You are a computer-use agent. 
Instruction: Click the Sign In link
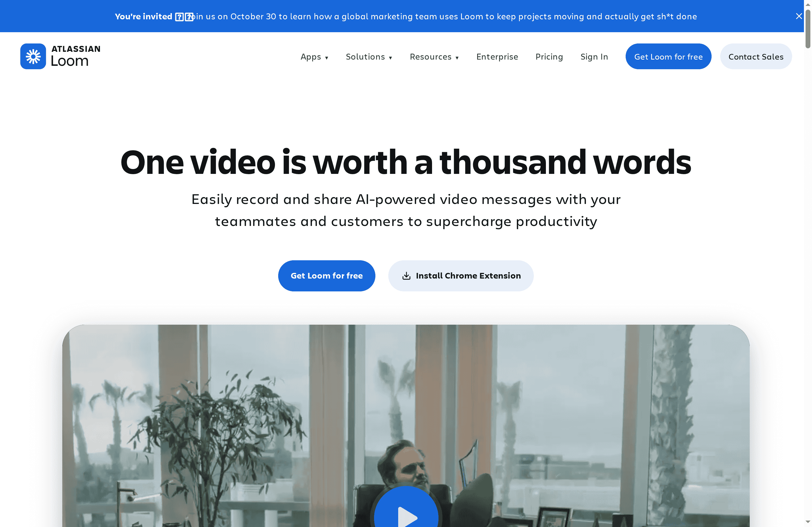tap(594, 57)
